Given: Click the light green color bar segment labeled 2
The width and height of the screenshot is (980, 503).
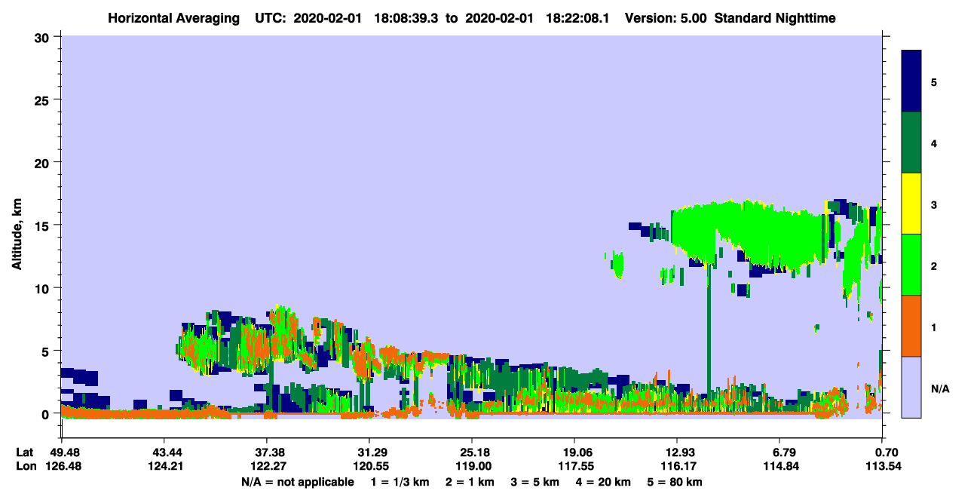Looking at the screenshot, I should click(911, 265).
